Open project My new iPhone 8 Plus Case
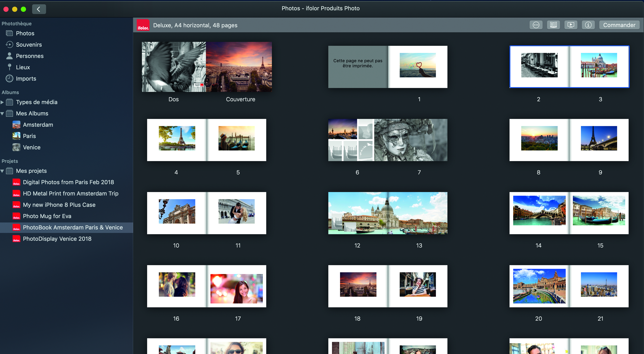 [59, 205]
